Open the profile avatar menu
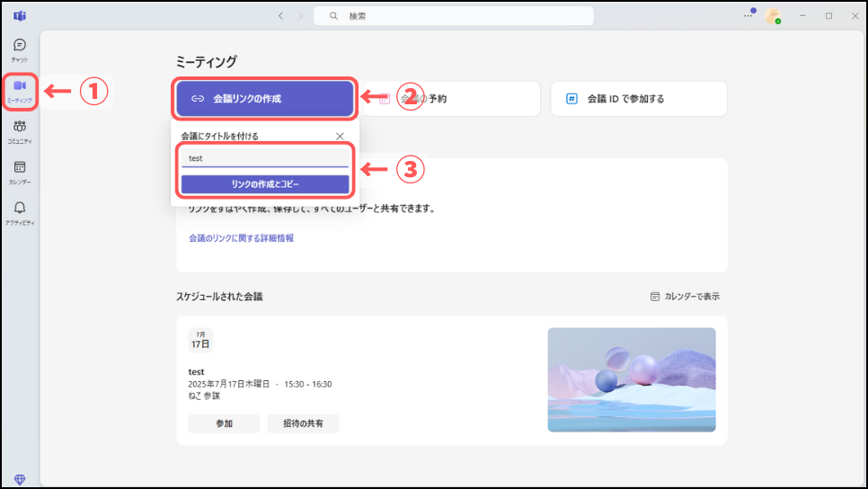The height and width of the screenshot is (489, 868). click(773, 16)
